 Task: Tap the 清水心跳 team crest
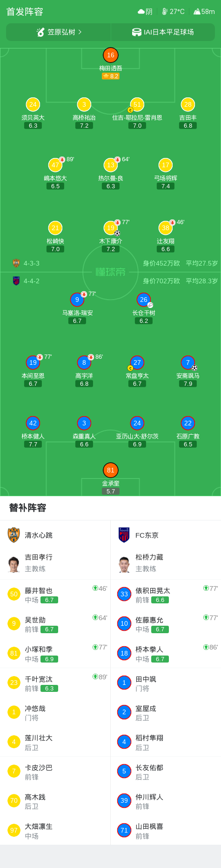[14, 535]
